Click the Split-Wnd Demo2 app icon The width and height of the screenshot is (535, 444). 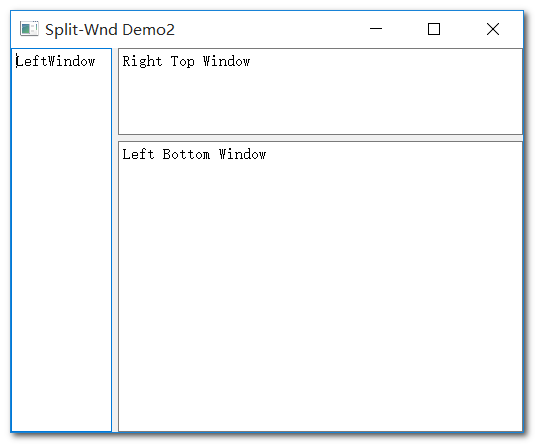[29, 29]
